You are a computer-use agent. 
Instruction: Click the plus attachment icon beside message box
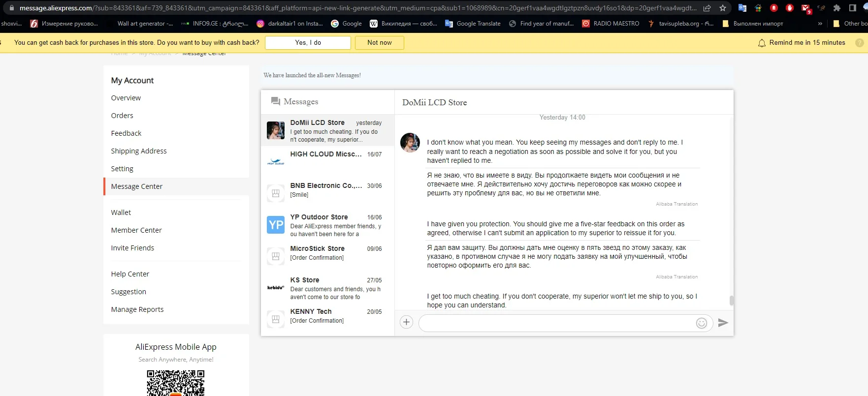[x=406, y=322]
